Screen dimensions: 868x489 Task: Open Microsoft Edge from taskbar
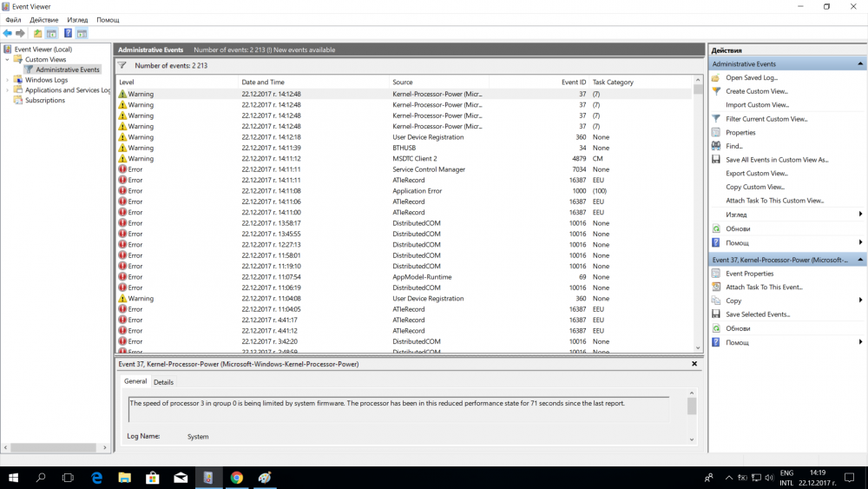(x=97, y=478)
